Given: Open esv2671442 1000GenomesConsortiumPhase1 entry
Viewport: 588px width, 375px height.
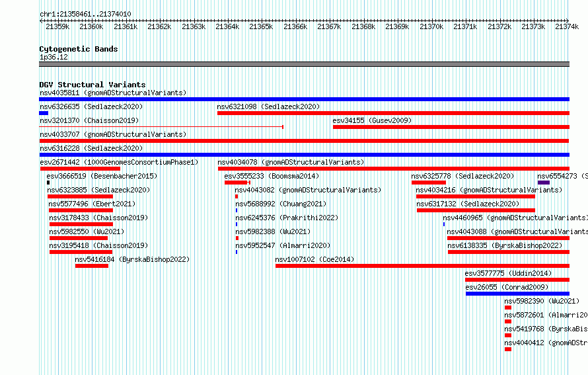Looking at the screenshot, I should (119, 162).
